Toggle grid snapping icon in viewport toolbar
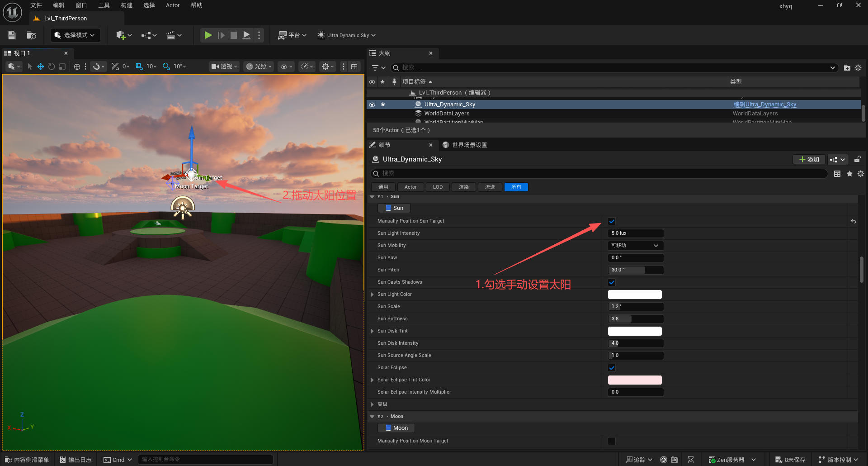 click(139, 67)
